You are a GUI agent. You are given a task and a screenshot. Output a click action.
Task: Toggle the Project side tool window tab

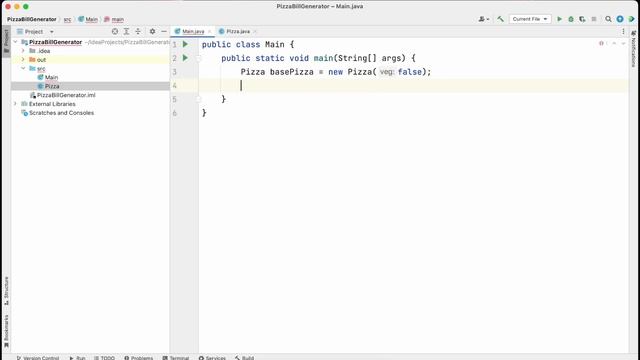pyautogui.click(x=6, y=41)
